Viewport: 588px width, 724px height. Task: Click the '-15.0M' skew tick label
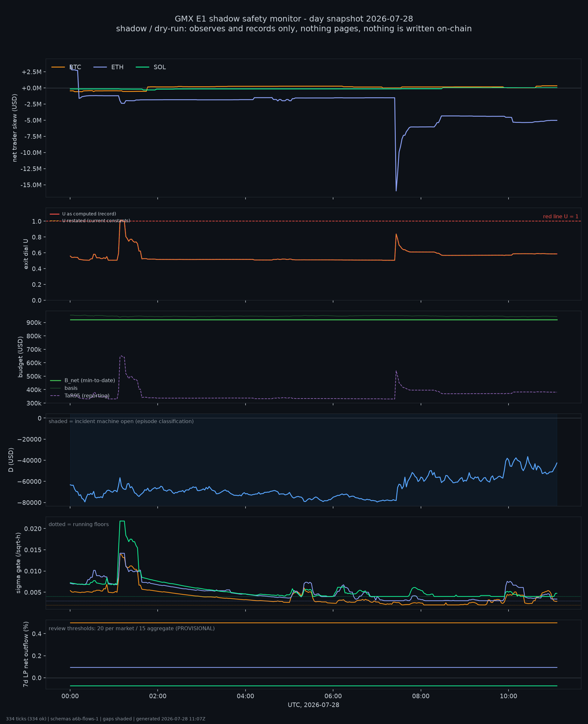click(x=31, y=185)
